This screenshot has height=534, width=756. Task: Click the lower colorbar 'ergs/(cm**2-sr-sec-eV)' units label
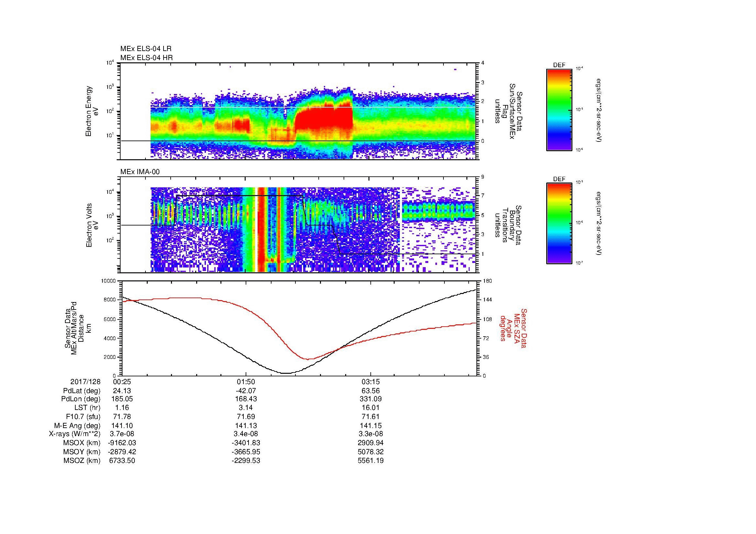click(598, 224)
